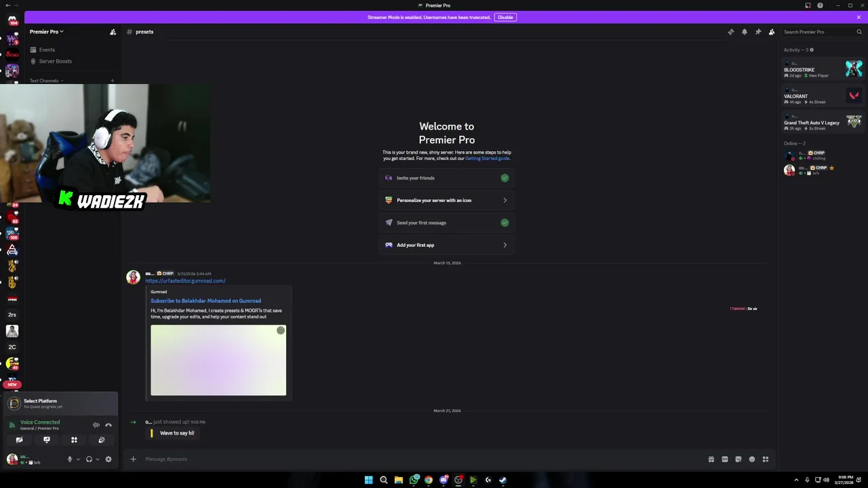
Task: Open Grand Theft Auto V Legacy activity
Action: pyautogui.click(x=823, y=122)
